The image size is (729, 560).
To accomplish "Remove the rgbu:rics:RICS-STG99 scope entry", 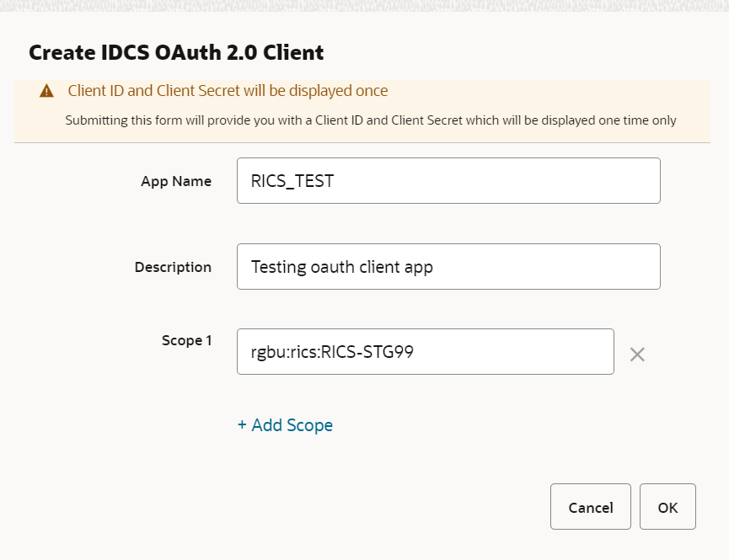I will pos(637,355).
